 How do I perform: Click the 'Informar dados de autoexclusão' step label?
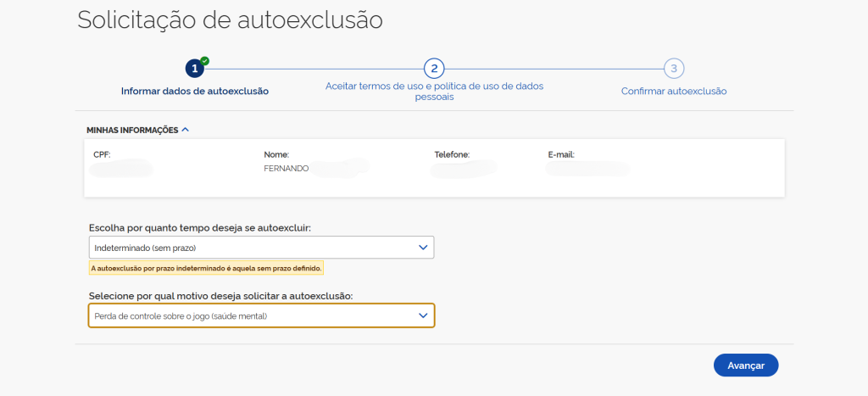click(195, 92)
